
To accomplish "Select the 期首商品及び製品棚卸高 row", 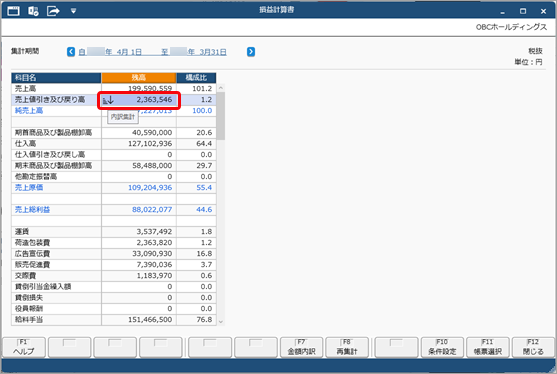I will click(114, 133).
